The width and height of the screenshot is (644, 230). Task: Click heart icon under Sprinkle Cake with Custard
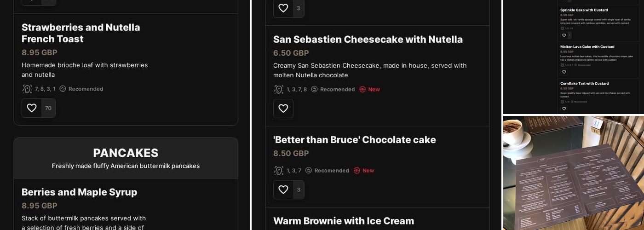point(564,35)
